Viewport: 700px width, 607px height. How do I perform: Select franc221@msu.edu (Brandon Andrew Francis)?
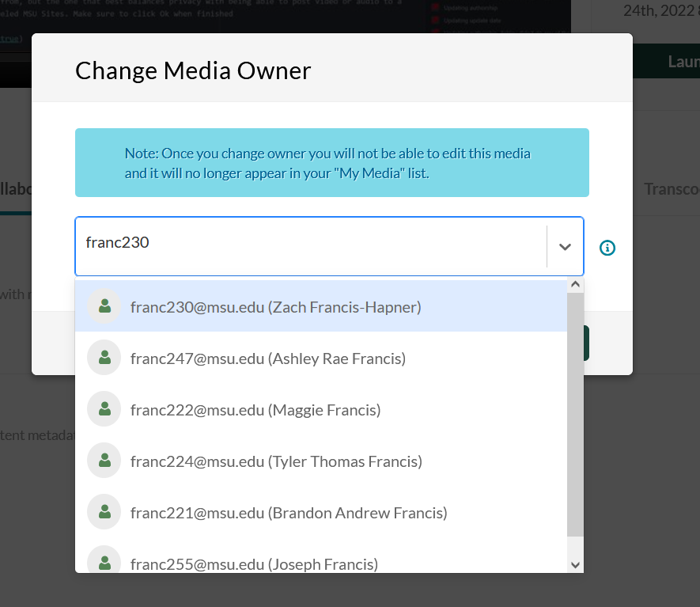[321, 512]
